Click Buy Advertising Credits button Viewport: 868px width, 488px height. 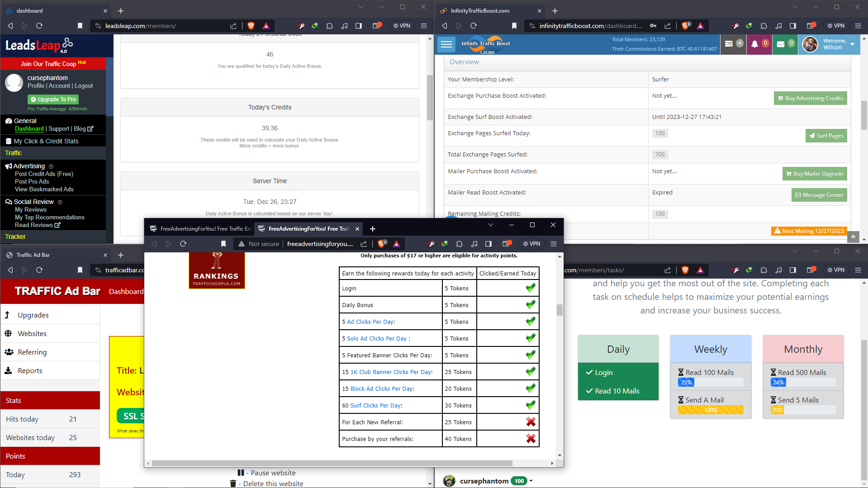click(810, 98)
